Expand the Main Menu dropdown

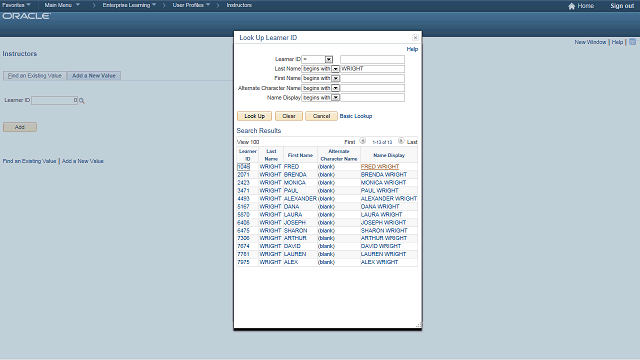pyautogui.click(x=62, y=5)
